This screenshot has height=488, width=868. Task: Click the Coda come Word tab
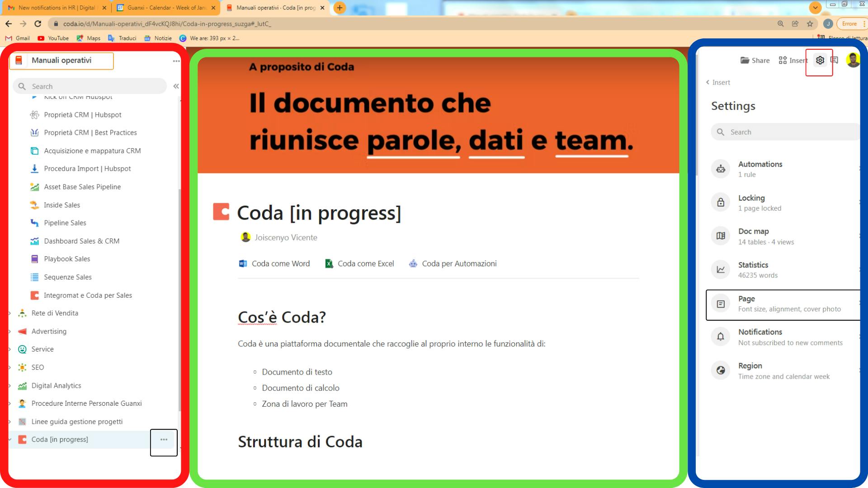tap(274, 263)
